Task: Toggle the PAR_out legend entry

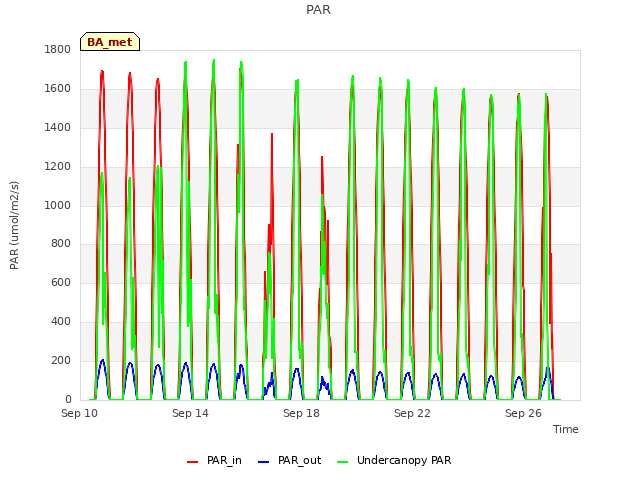Action: click(x=290, y=460)
